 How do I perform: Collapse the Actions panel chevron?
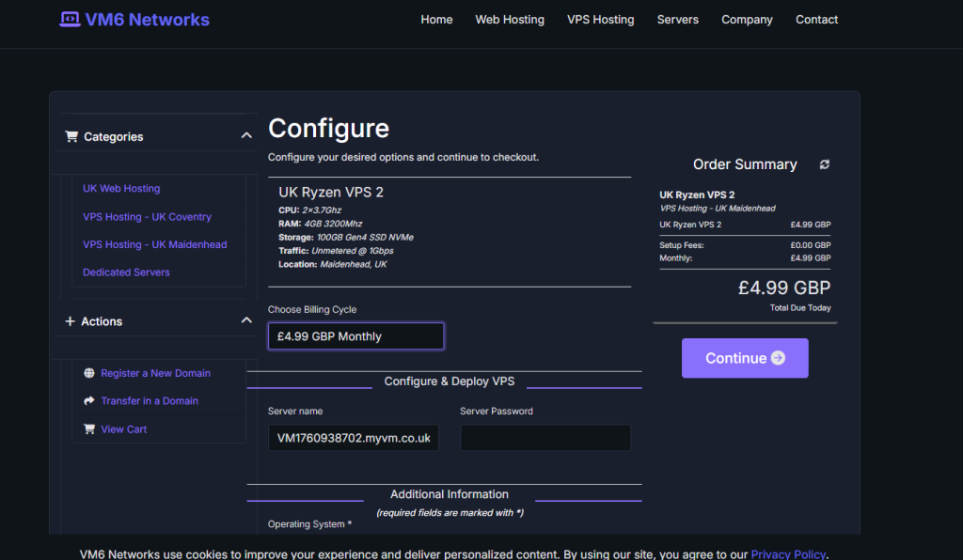pyautogui.click(x=246, y=320)
